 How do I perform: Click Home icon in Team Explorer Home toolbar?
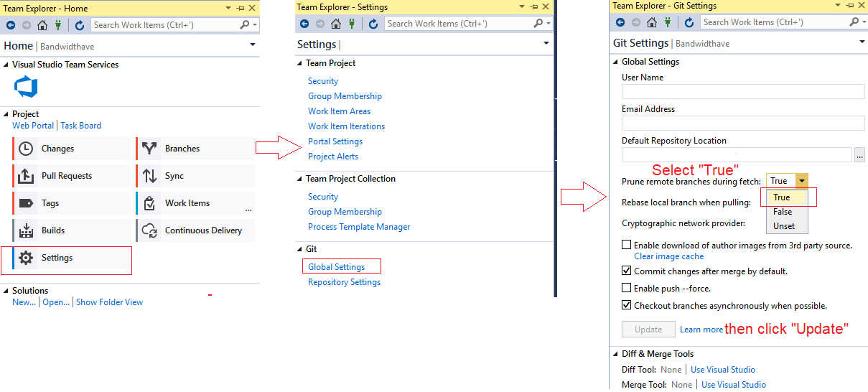point(42,24)
